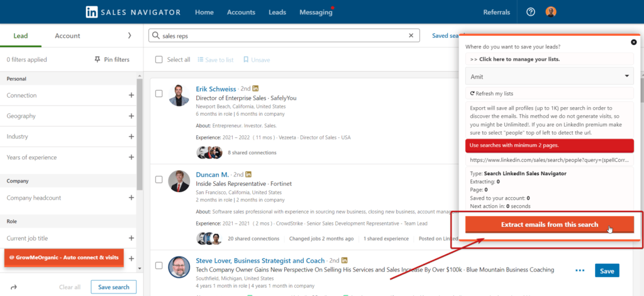Click 1 shared experience text
The width and height of the screenshot is (644, 296).
point(386,239)
